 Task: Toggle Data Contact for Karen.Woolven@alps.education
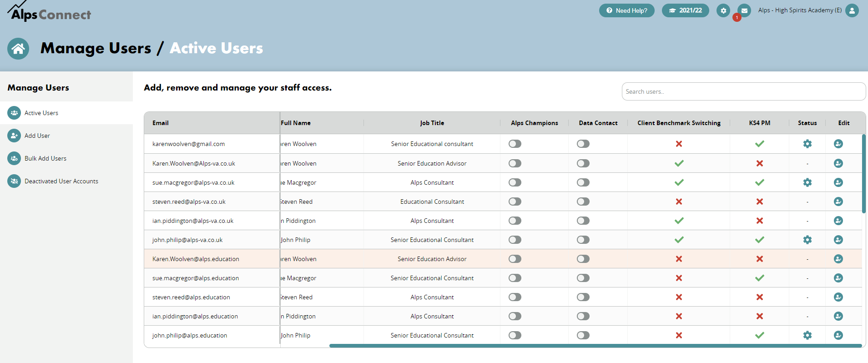coord(583,259)
